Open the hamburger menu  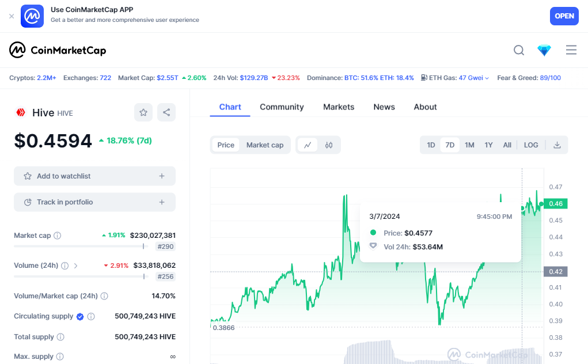coord(571,50)
